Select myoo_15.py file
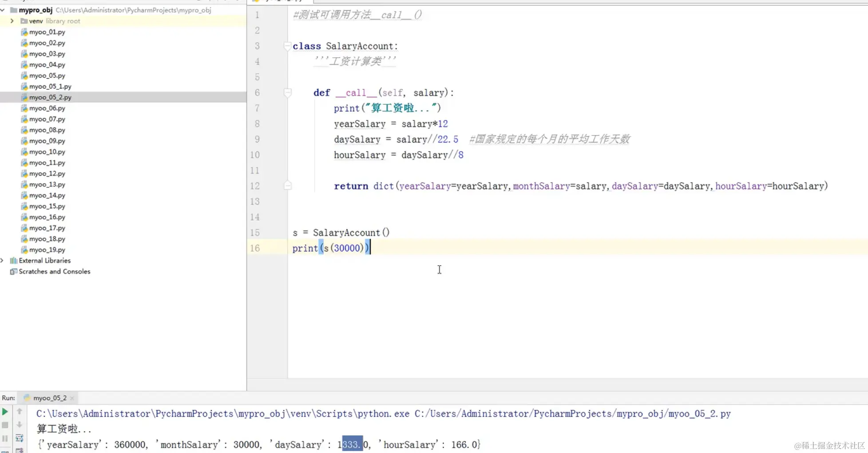868x453 pixels. tap(47, 206)
